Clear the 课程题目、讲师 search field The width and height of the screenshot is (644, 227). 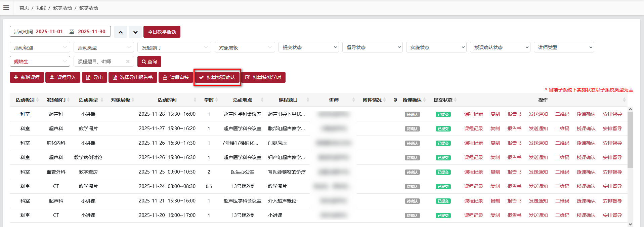coord(128,62)
